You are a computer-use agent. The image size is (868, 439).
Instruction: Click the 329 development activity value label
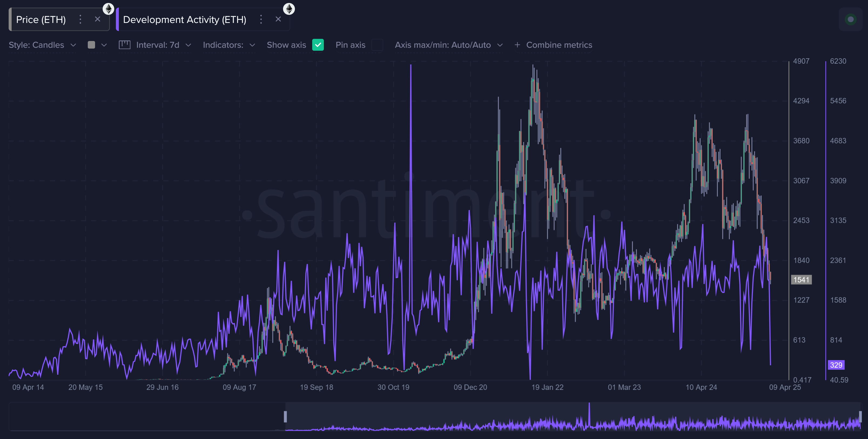[x=836, y=365]
